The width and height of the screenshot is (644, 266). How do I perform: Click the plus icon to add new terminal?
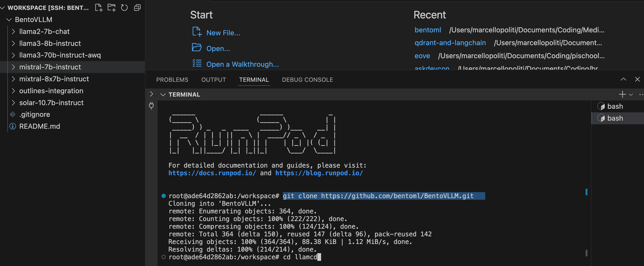point(622,94)
